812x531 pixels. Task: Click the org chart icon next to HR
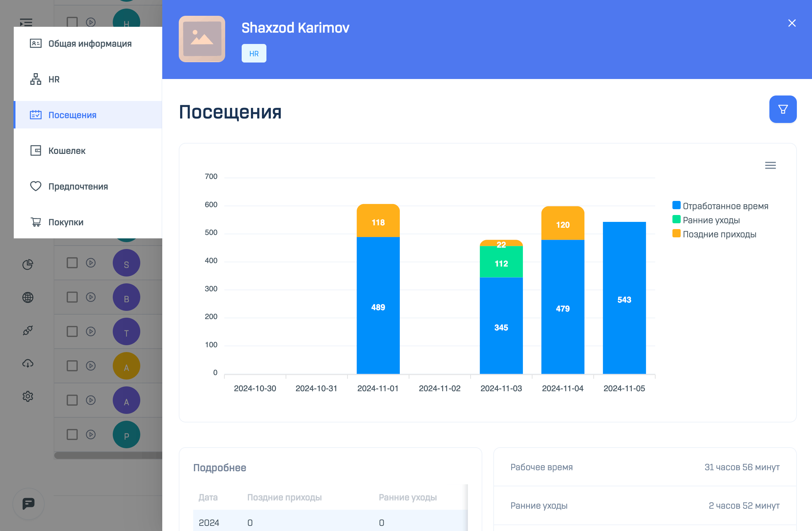[36, 79]
